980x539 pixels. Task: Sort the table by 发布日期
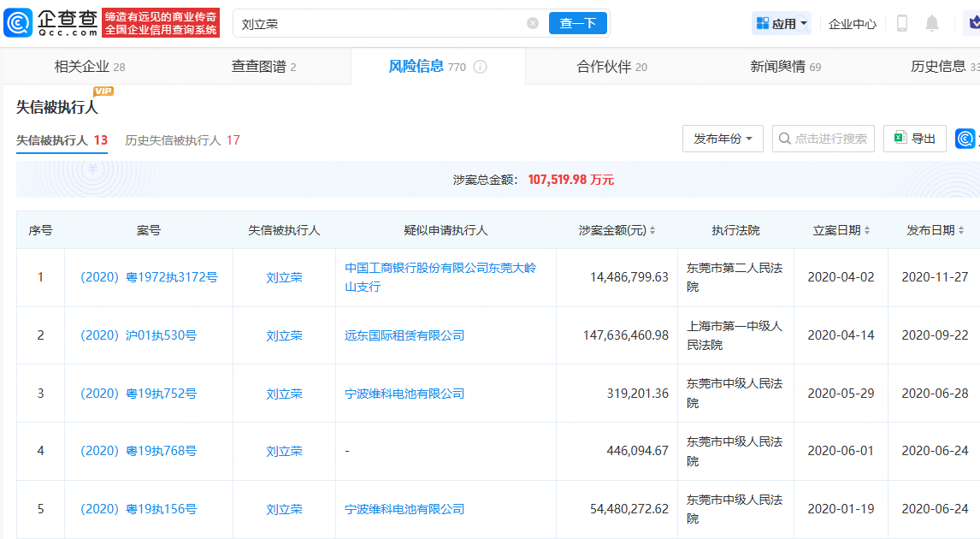(961, 230)
